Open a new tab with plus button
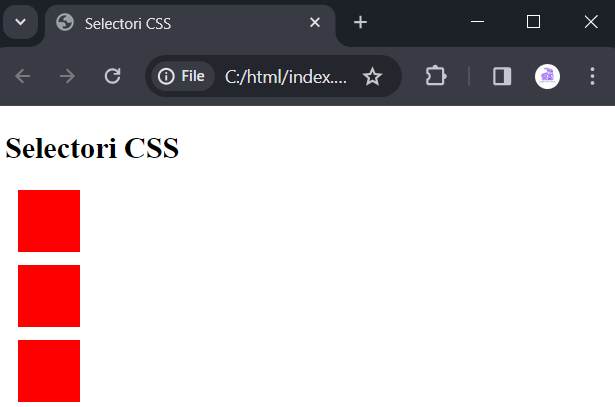Viewport: 615px width, 407px height. [360, 22]
